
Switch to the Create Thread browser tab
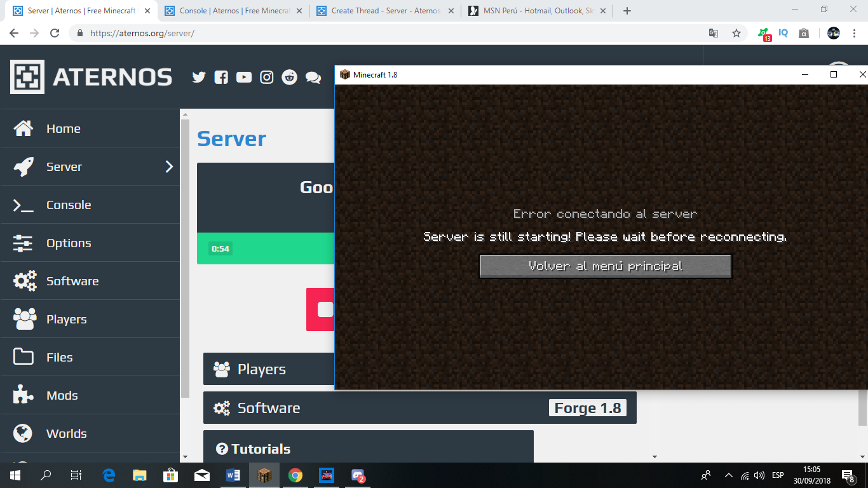386,11
